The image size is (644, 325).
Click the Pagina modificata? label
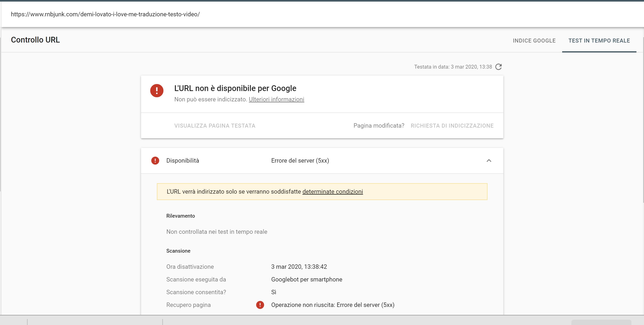click(379, 126)
